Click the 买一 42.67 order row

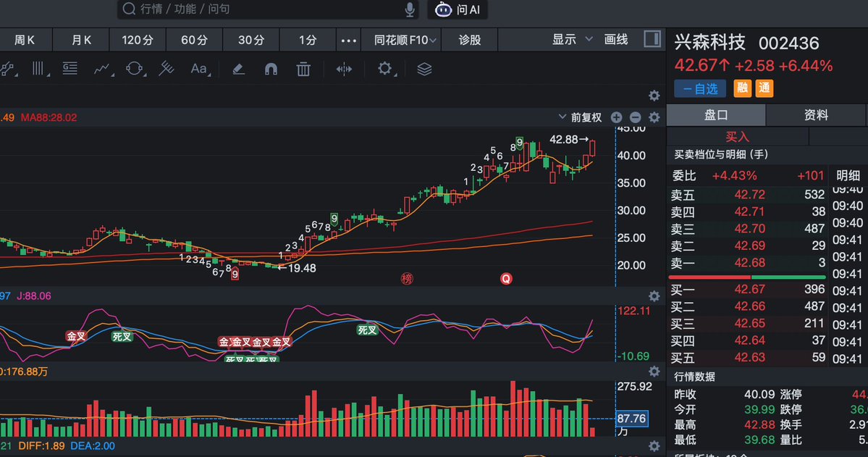(748, 289)
